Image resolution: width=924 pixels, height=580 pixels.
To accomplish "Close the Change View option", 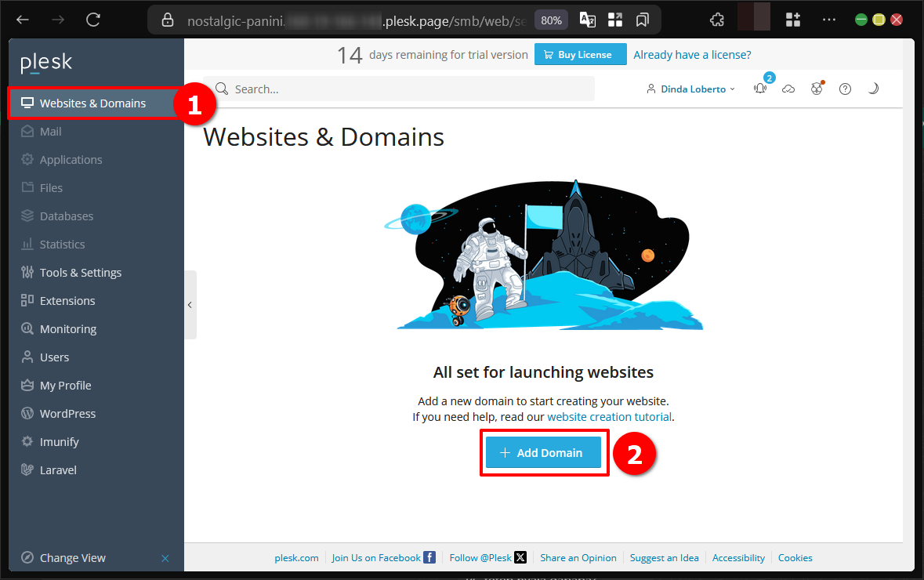I will 165,558.
